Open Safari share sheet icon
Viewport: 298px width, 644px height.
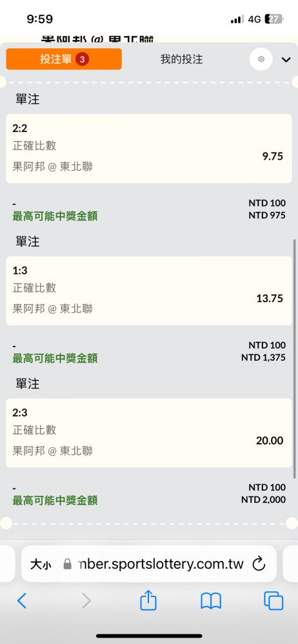coord(148,601)
